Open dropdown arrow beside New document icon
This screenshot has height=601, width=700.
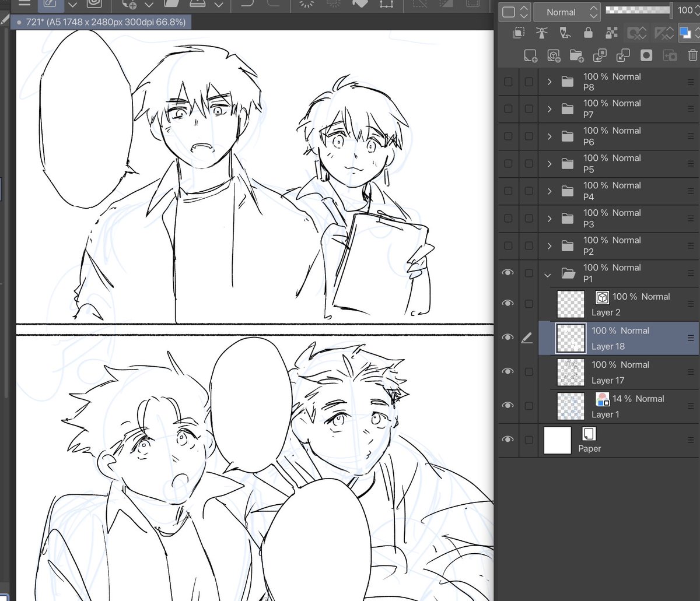[x=149, y=4]
